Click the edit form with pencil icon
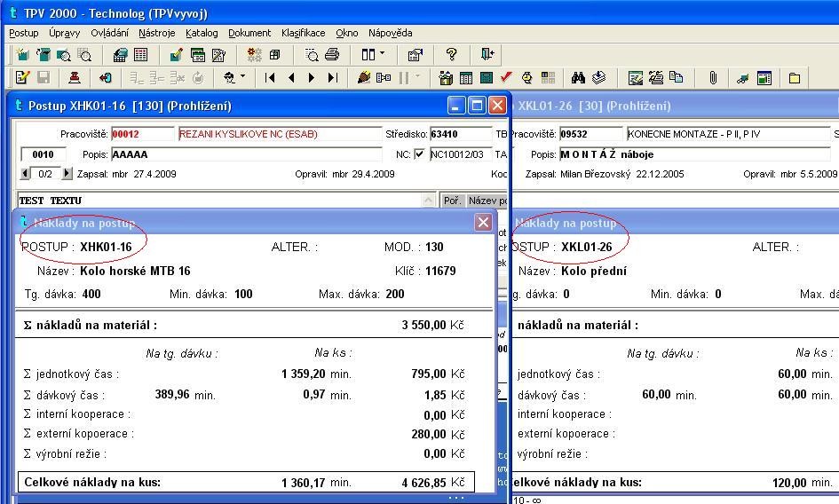The width and height of the screenshot is (839, 504). [x=22, y=77]
